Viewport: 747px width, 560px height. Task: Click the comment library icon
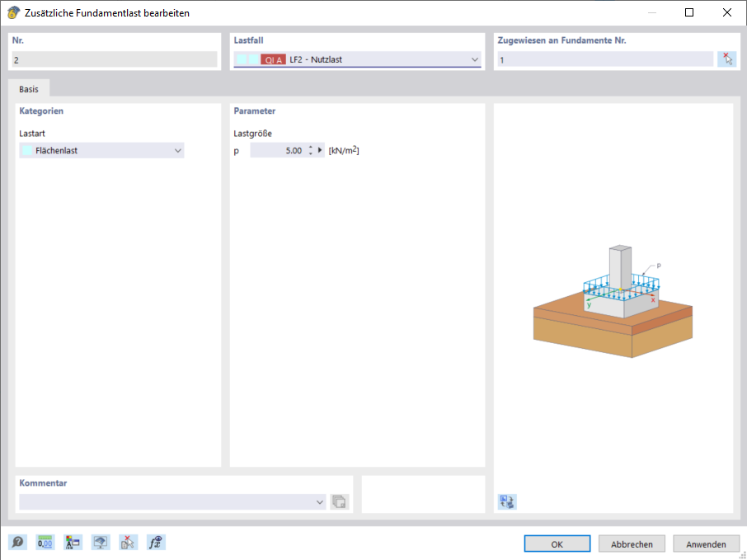coord(339,501)
